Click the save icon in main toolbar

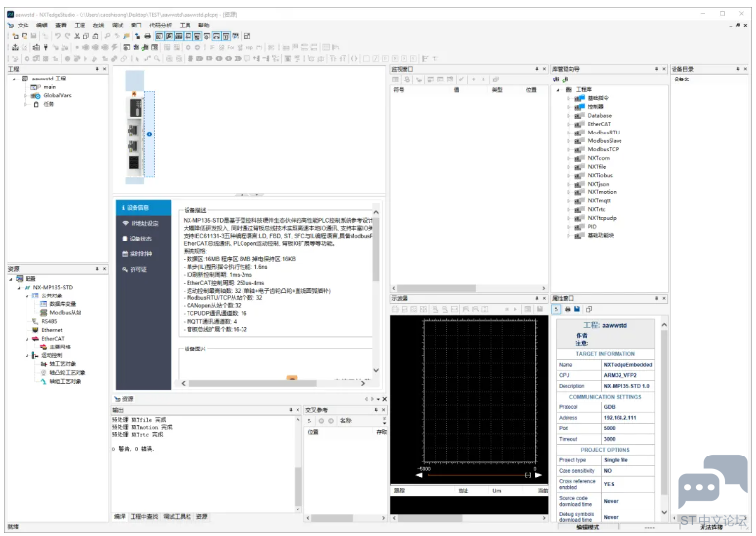coord(33,36)
